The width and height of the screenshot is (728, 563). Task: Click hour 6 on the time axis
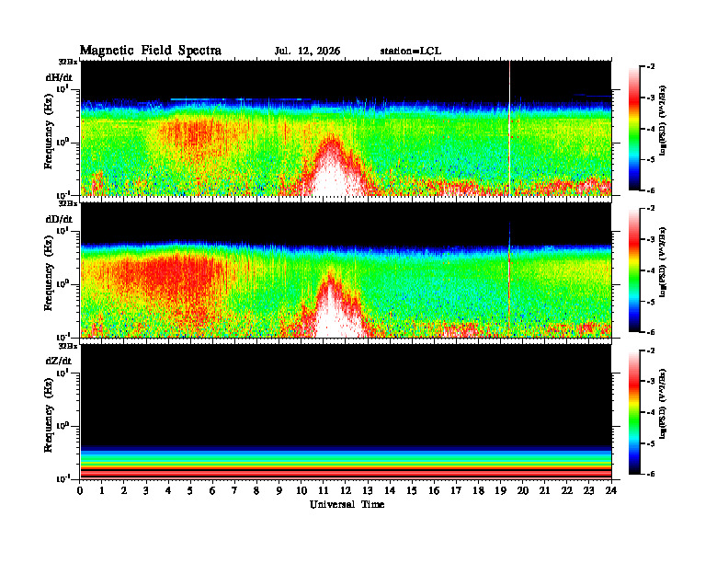pyautogui.click(x=213, y=490)
